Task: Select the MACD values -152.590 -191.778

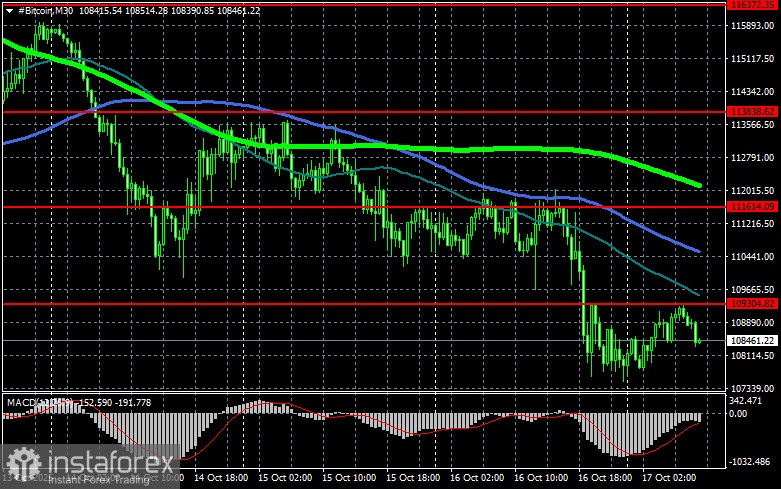Action: 114,402
